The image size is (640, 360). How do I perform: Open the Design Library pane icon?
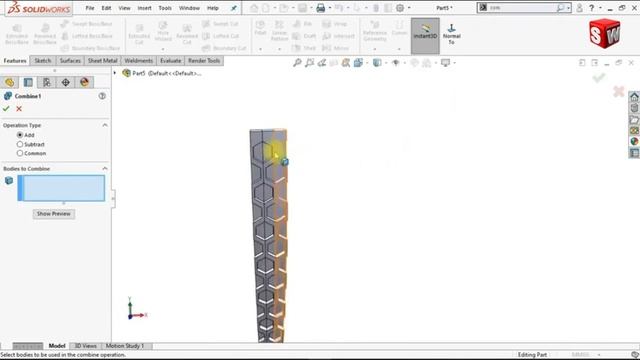click(634, 108)
